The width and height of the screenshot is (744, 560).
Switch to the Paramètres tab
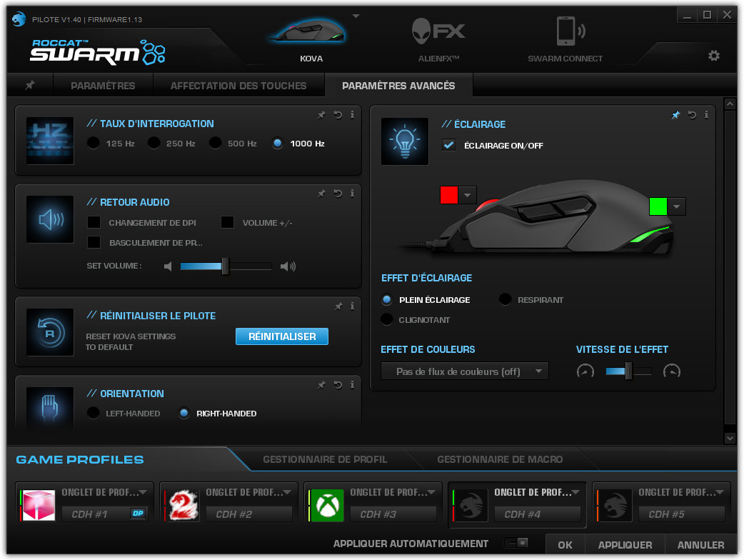point(103,86)
